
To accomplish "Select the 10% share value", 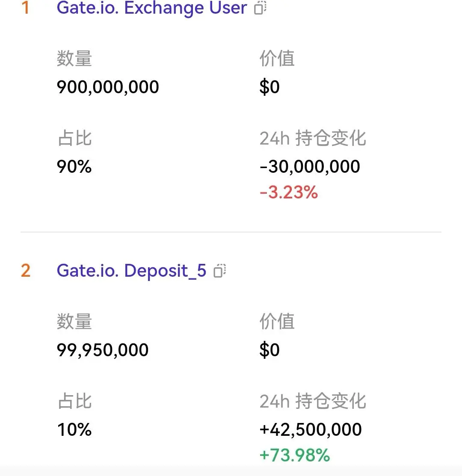I will click(74, 429).
